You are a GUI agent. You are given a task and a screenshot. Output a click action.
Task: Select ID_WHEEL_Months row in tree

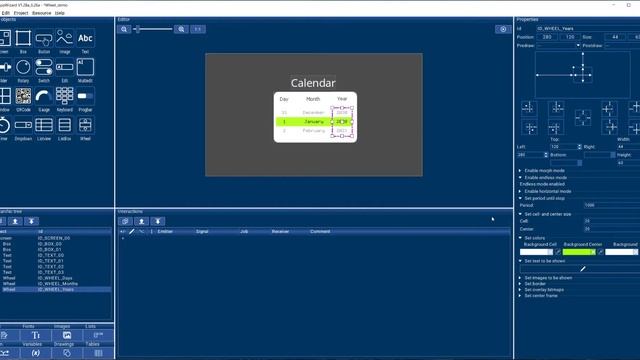pyautogui.click(x=56, y=284)
